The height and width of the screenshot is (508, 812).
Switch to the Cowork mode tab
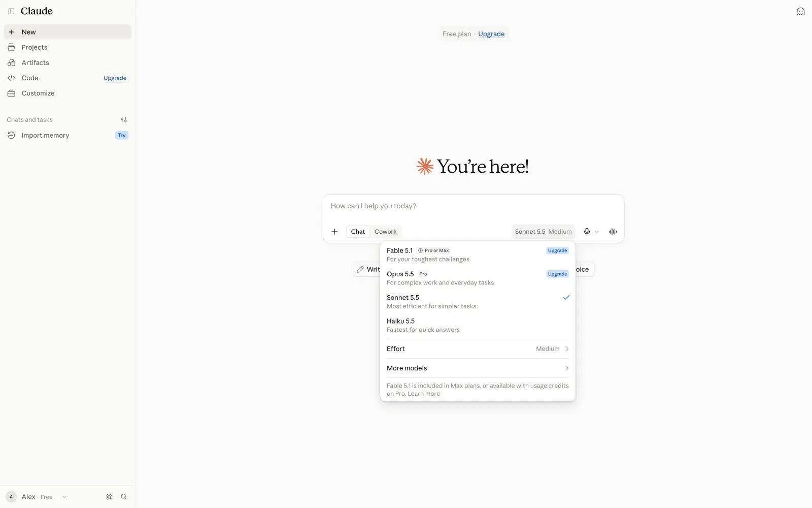tap(386, 232)
